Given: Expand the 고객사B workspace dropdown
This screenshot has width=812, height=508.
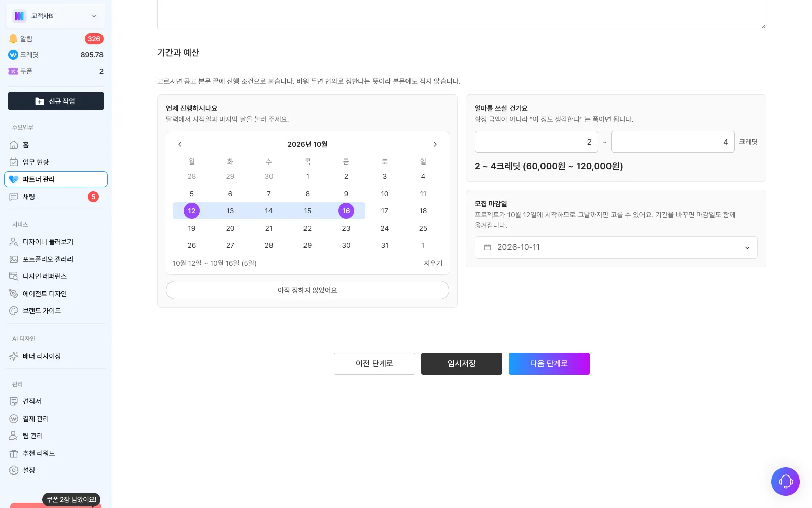Looking at the screenshot, I should pyautogui.click(x=56, y=16).
